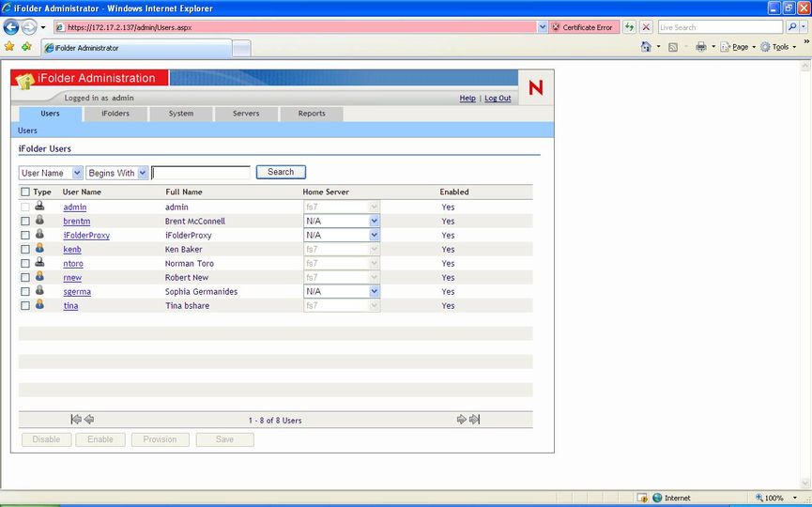Click the user search text field
This screenshot has height=507, width=812.
click(x=201, y=173)
